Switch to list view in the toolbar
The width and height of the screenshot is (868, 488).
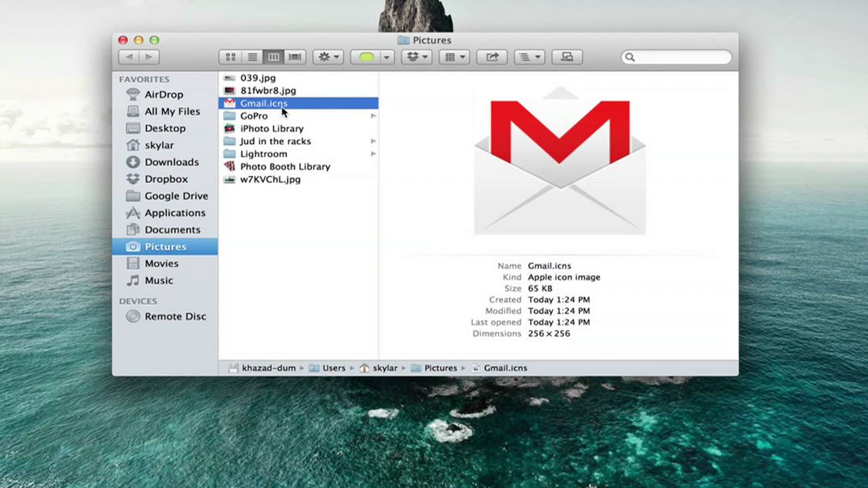[252, 57]
